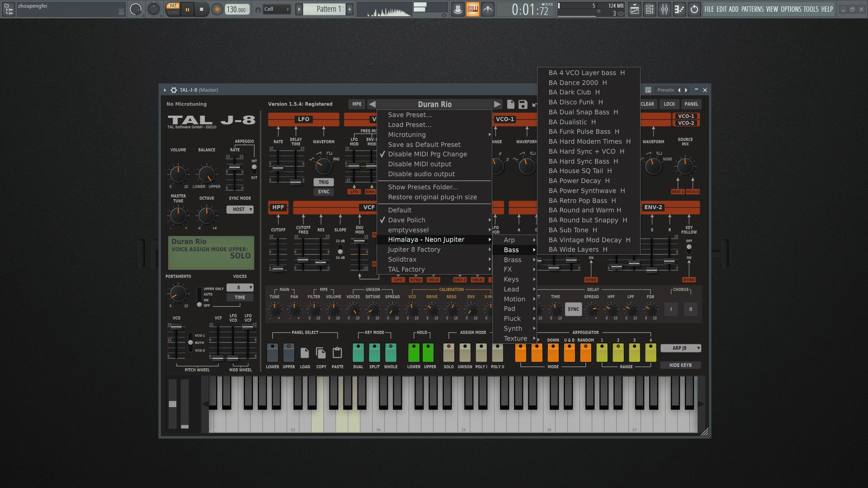This screenshot has width=868, height=488.
Task: Click the MASTER TUNE knob
Action: pyautogui.click(x=178, y=216)
